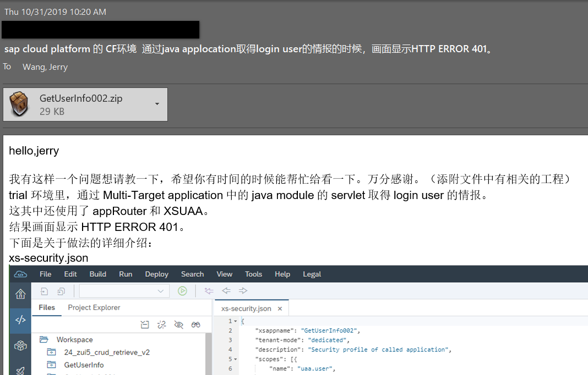588x375 pixels.
Task: Open the View menu
Action: [224, 274]
